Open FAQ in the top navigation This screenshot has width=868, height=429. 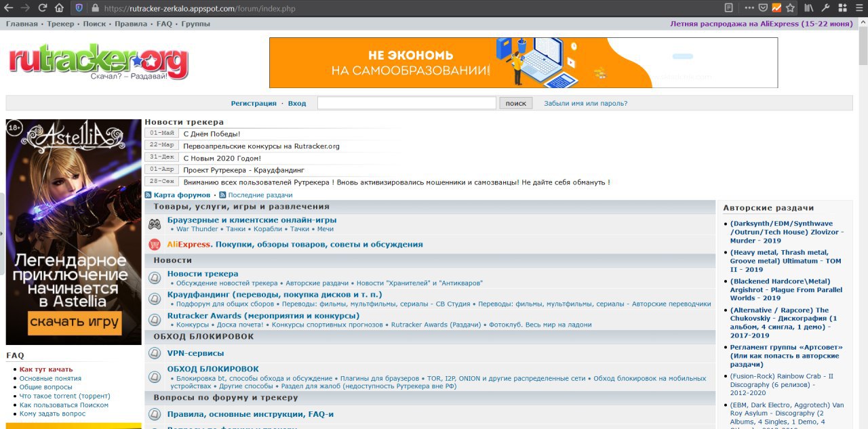pos(164,24)
